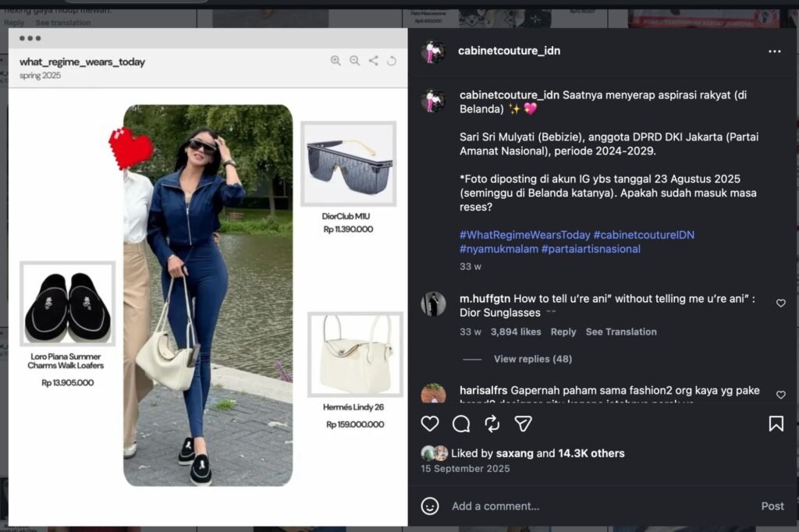The image size is (799, 532).
Task: Open comments using the speech bubble icon
Action: [x=461, y=424]
